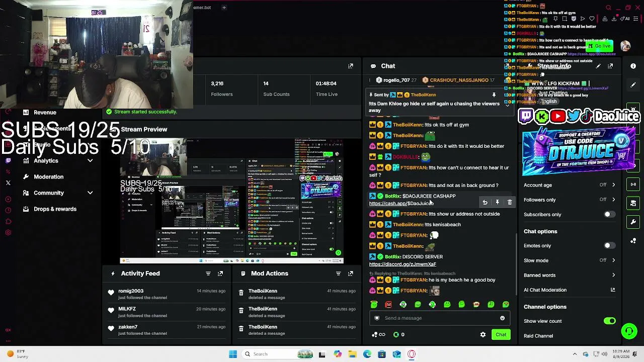644x362 pixels.
Task: Open Outlook from the taskbar
Action: [x=397, y=354]
